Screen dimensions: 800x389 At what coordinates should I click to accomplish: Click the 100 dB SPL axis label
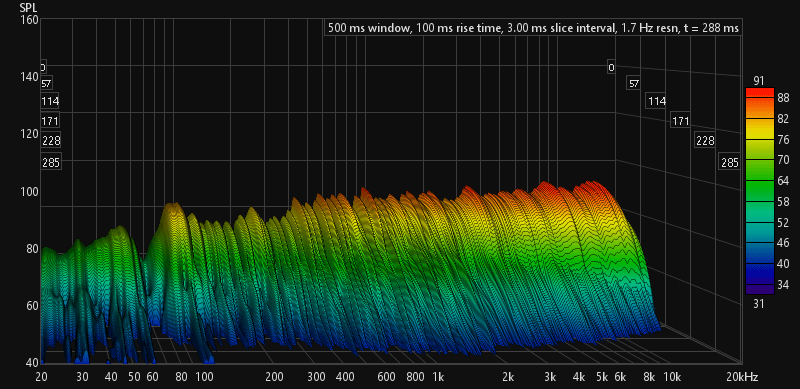coord(28,191)
